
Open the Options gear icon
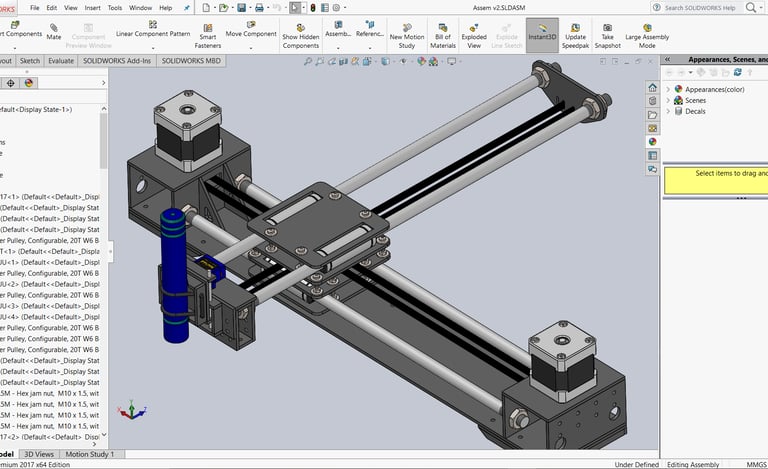336,7
